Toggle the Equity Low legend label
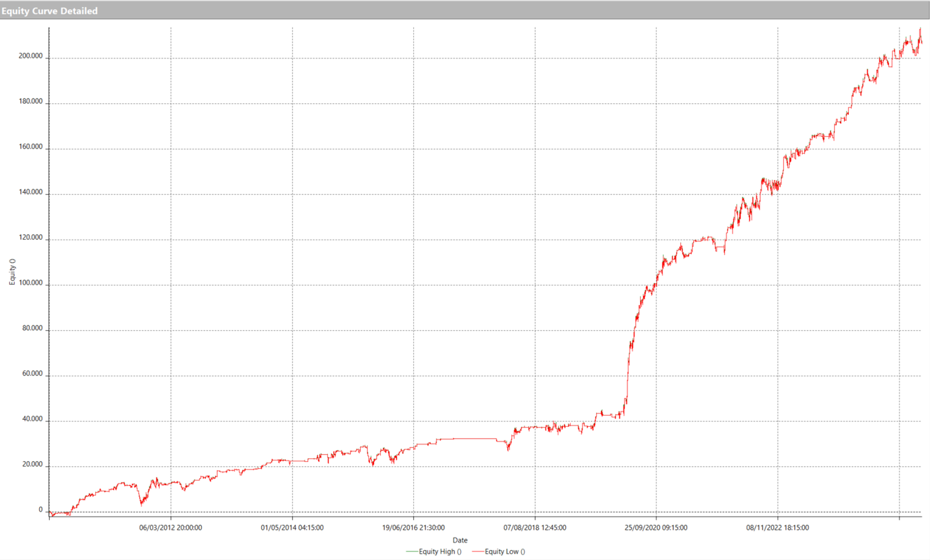The height and width of the screenshot is (560, 930). (504, 552)
